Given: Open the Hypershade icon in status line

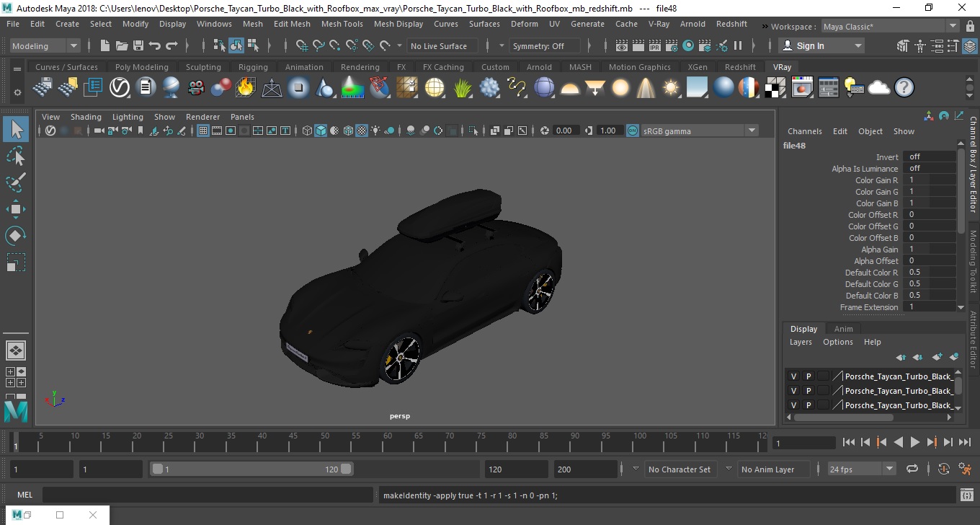Looking at the screenshot, I should click(x=688, y=45).
